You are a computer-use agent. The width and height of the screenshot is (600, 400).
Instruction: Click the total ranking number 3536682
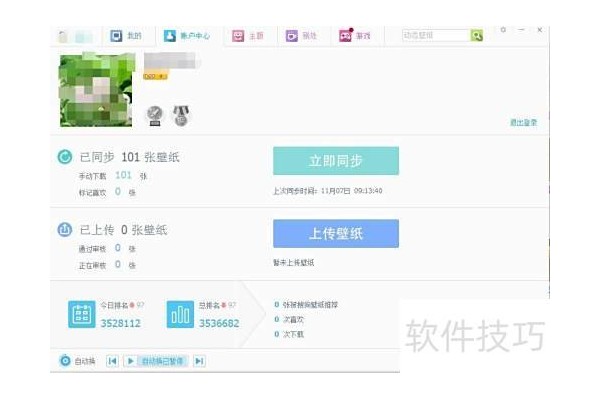[x=219, y=323]
